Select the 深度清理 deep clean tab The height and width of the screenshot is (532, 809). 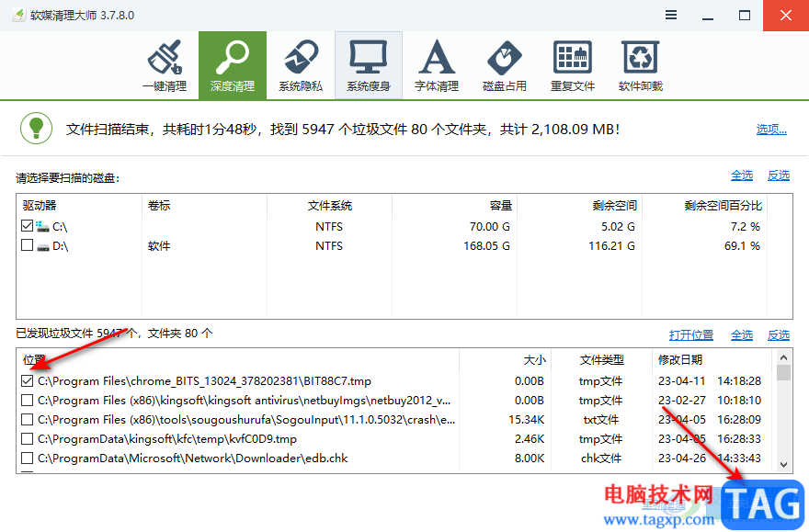point(233,65)
